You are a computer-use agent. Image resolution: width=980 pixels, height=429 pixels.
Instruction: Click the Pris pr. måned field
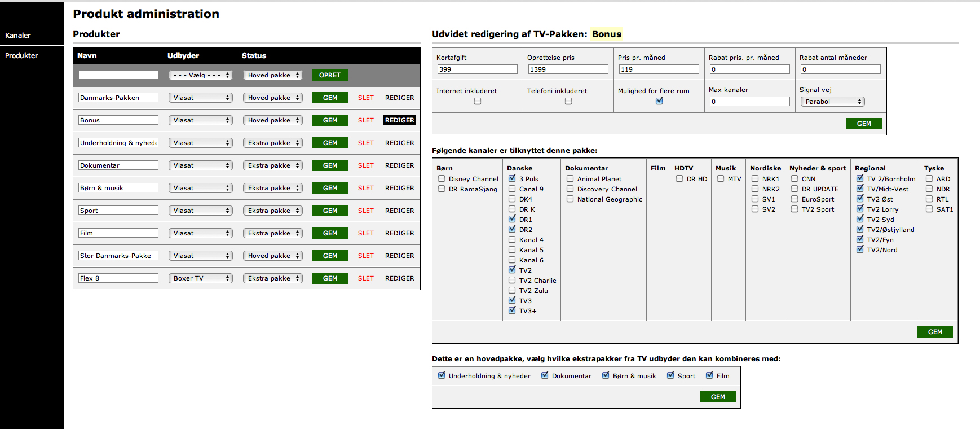point(659,69)
